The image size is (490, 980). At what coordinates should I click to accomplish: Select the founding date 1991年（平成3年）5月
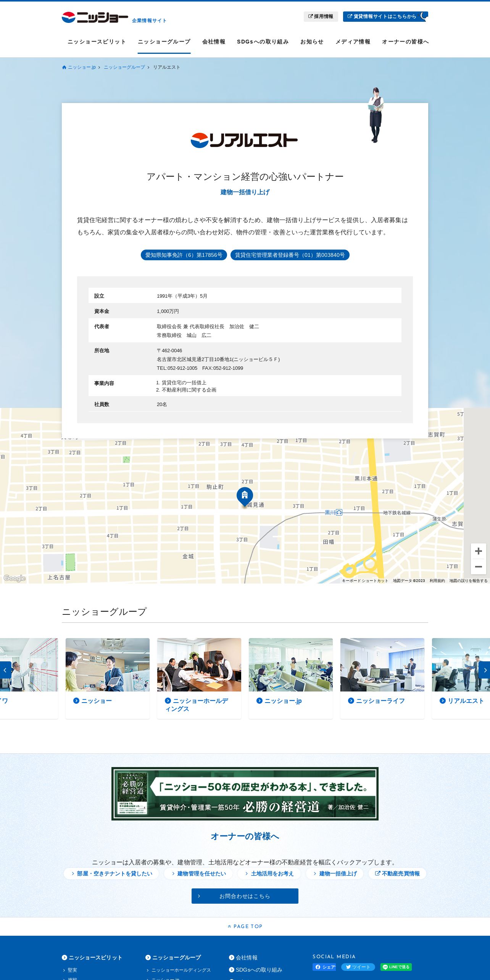[x=182, y=296]
